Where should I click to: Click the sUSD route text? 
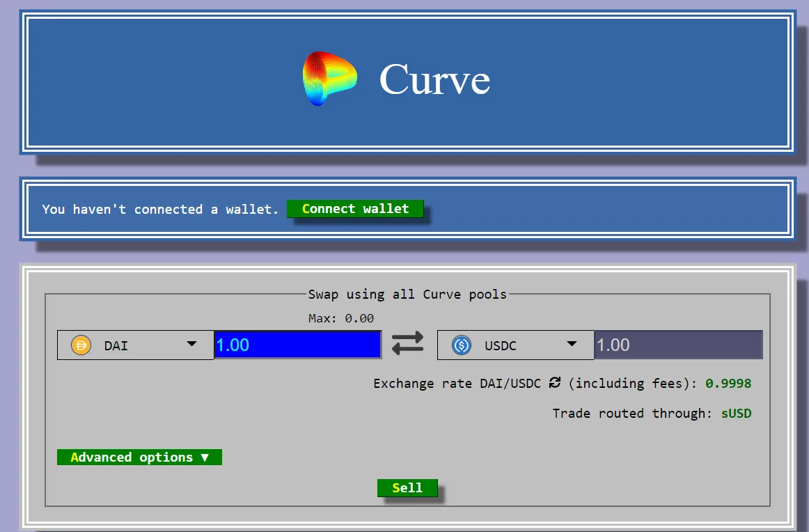(737, 414)
